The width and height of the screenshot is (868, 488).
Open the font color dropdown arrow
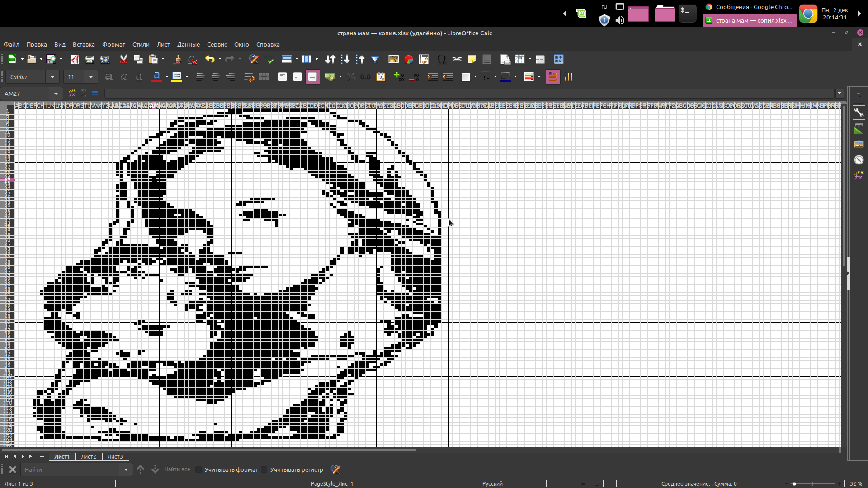point(167,77)
